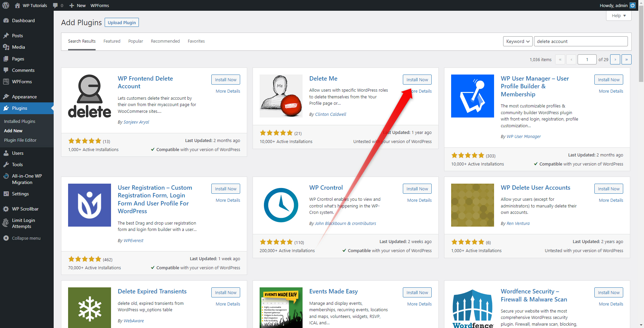Image resolution: width=644 pixels, height=328 pixels.
Task: Install WP User Manager plugin
Action: (609, 80)
